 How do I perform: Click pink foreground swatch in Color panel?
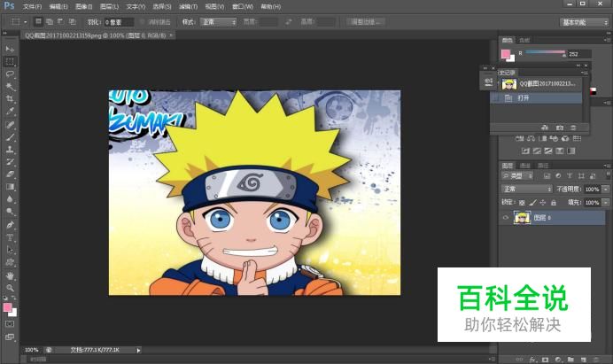(506, 54)
